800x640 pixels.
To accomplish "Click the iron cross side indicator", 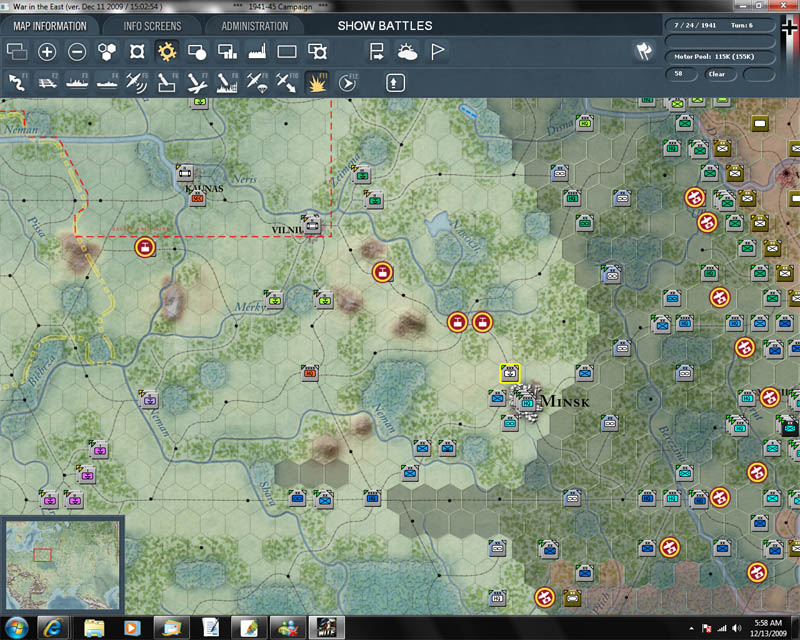I will coord(790,28).
